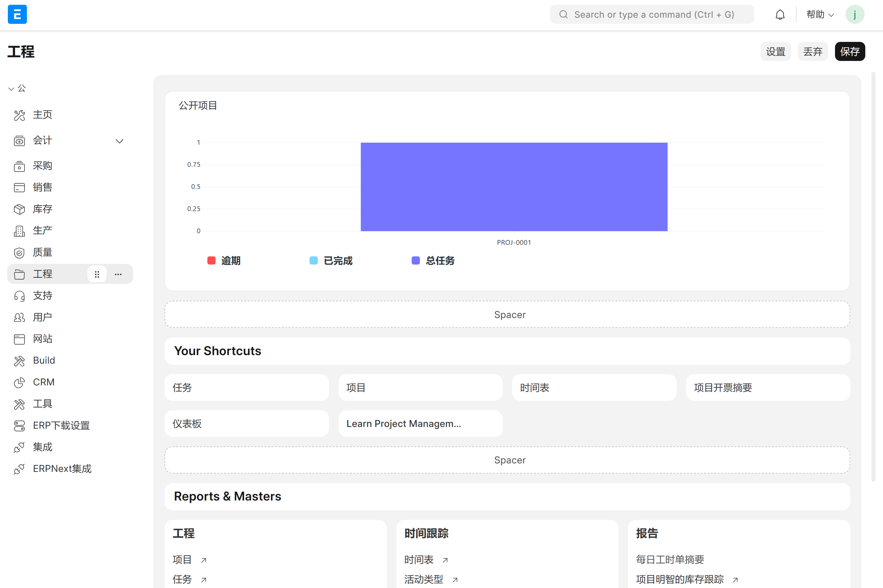
Task: Toggle the 总任务 legend in the chart
Action: click(x=433, y=260)
